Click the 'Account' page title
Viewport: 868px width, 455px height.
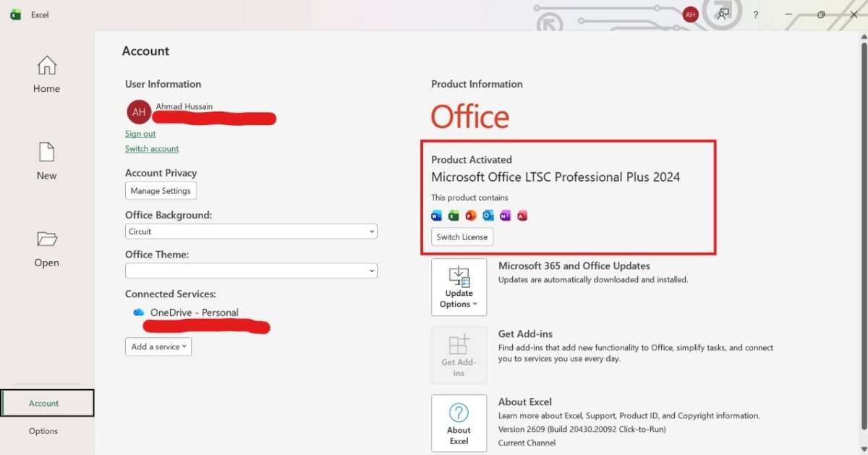[145, 51]
